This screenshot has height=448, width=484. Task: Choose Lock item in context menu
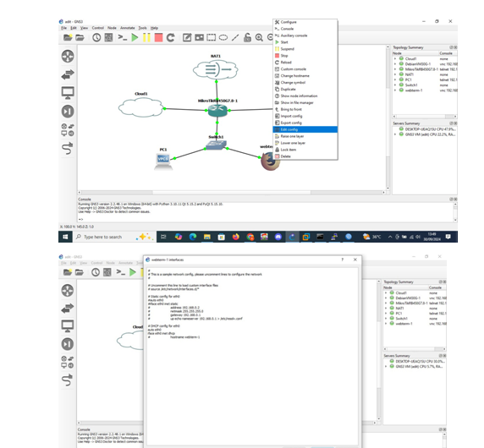[305, 150]
